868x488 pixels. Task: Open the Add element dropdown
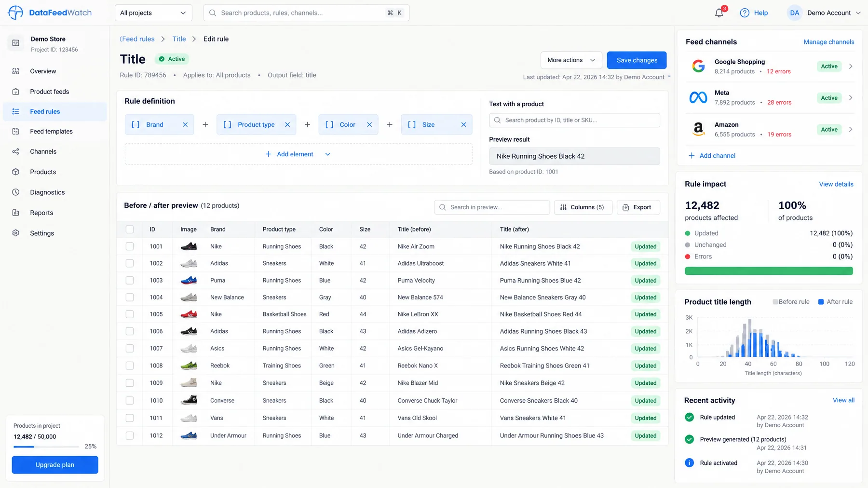coord(298,154)
